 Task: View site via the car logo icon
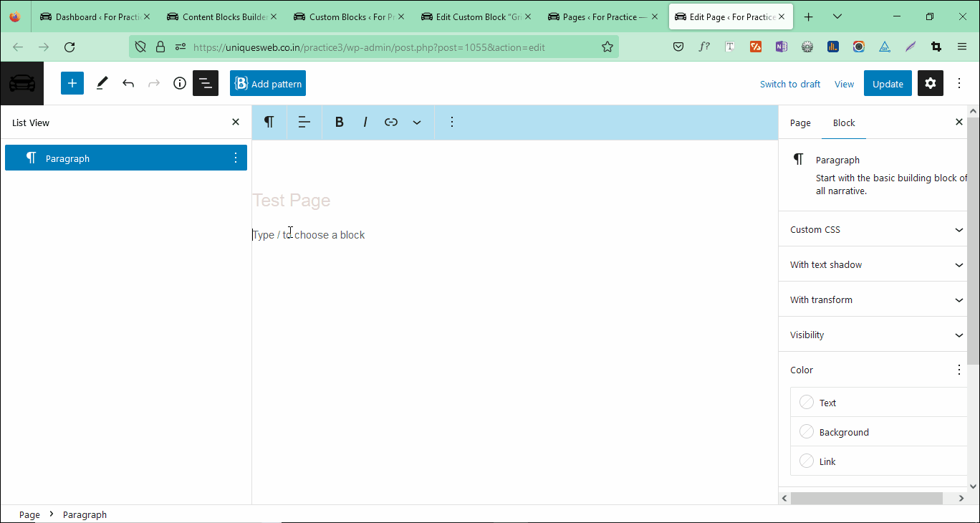[22, 83]
